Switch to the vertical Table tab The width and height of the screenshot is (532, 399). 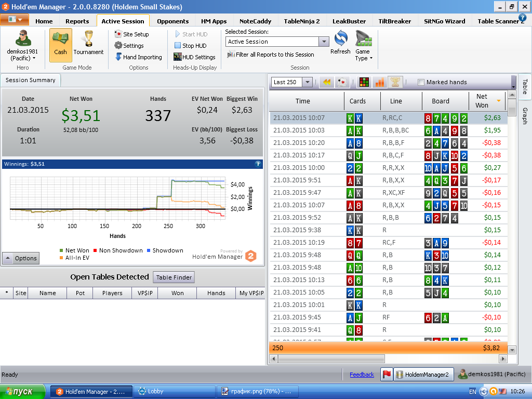(525, 87)
